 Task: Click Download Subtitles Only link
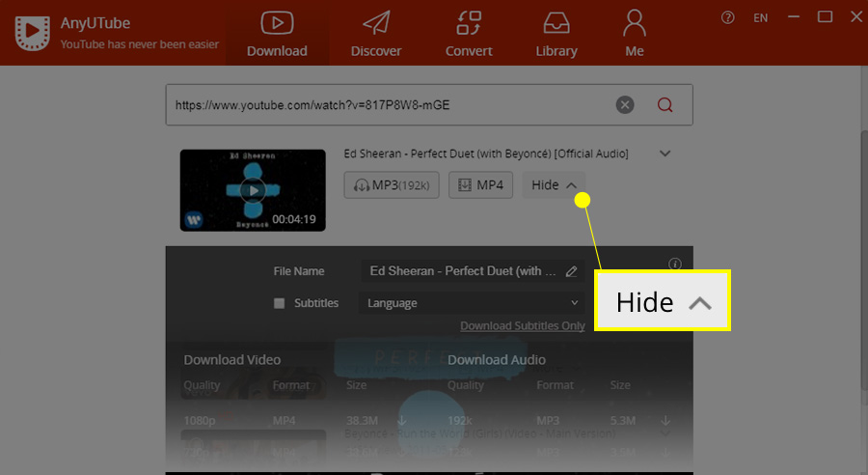tap(523, 326)
